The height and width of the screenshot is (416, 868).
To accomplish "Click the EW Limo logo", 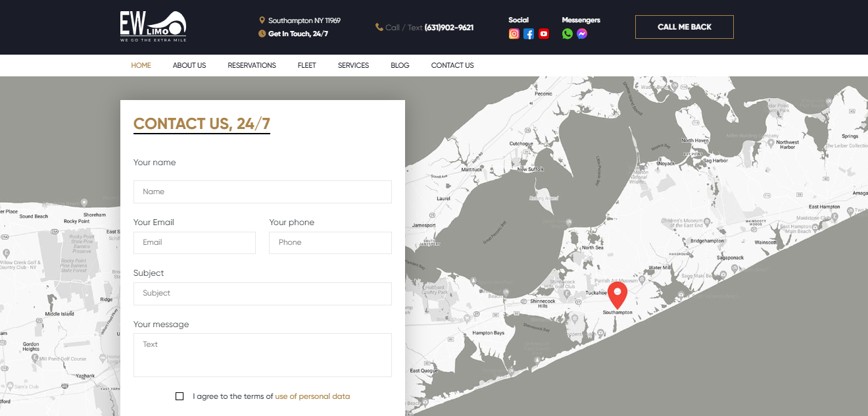I will point(153,27).
